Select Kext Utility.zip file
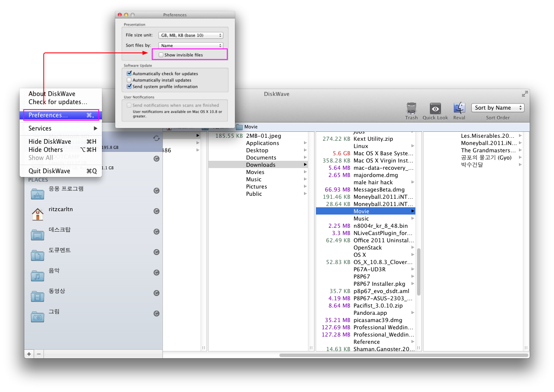This screenshot has height=392, width=554. (365, 139)
